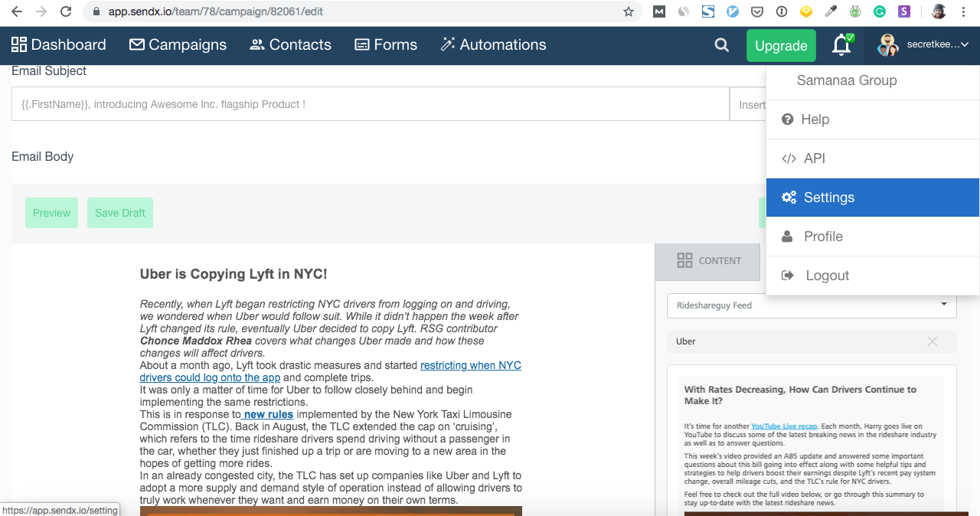Image resolution: width=980 pixels, height=516 pixels.
Task: Open the blue checkmark extension icon
Action: [733, 11]
